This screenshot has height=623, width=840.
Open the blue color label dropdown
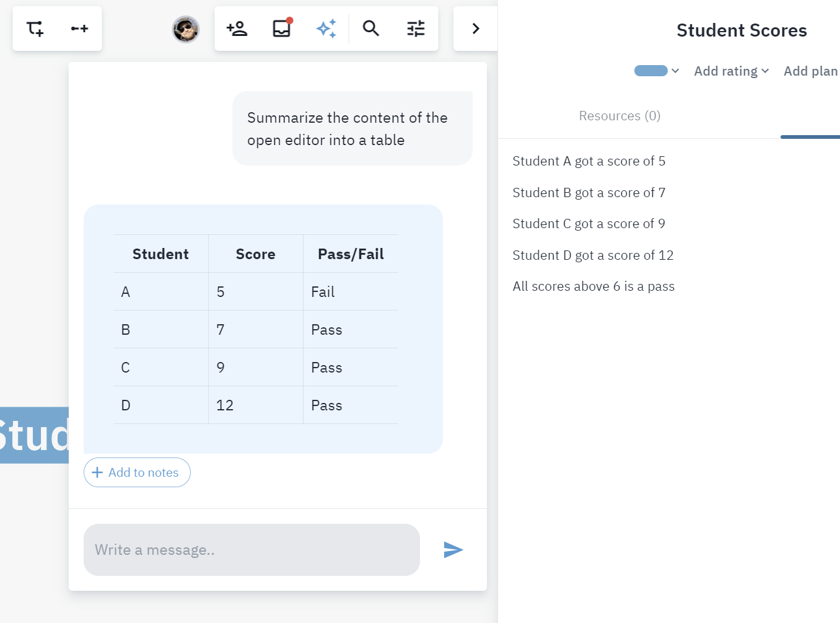point(657,71)
